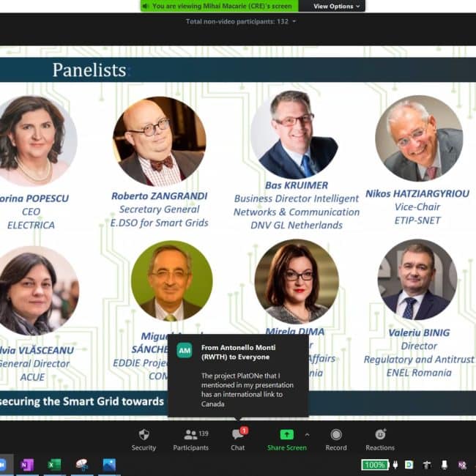476x476 pixels.
Task: Open the Chat panel with unread badge
Action: (238, 439)
